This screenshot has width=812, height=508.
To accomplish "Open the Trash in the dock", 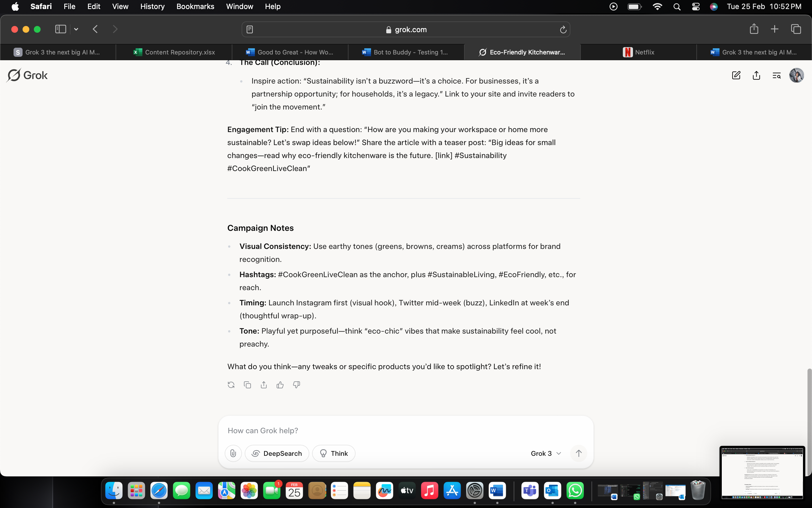I will point(698,490).
